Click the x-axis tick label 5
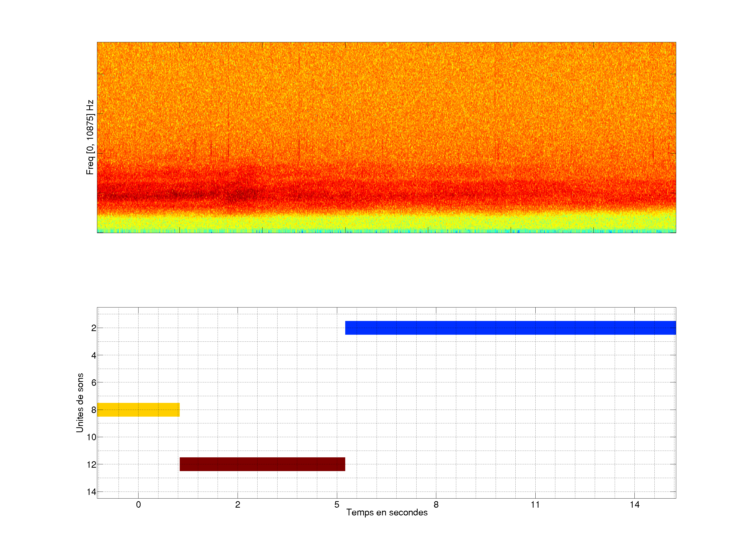 [x=337, y=505]
